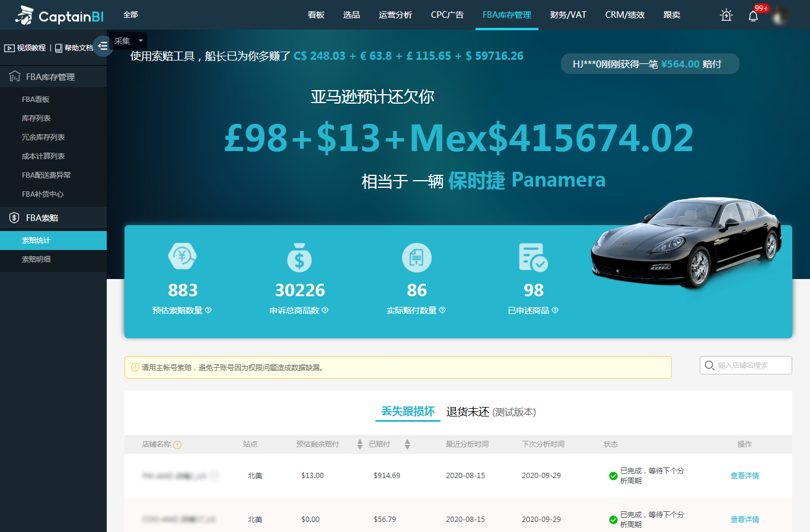Go to 冗余库存列表 in sidebar
810x532 pixels.
click(x=43, y=137)
